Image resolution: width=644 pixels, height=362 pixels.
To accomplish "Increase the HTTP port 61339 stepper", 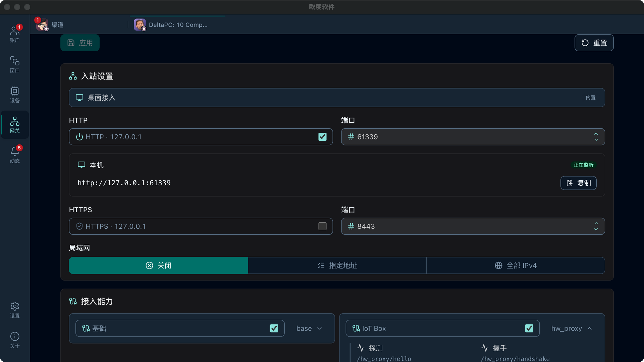I will pos(596,134).
